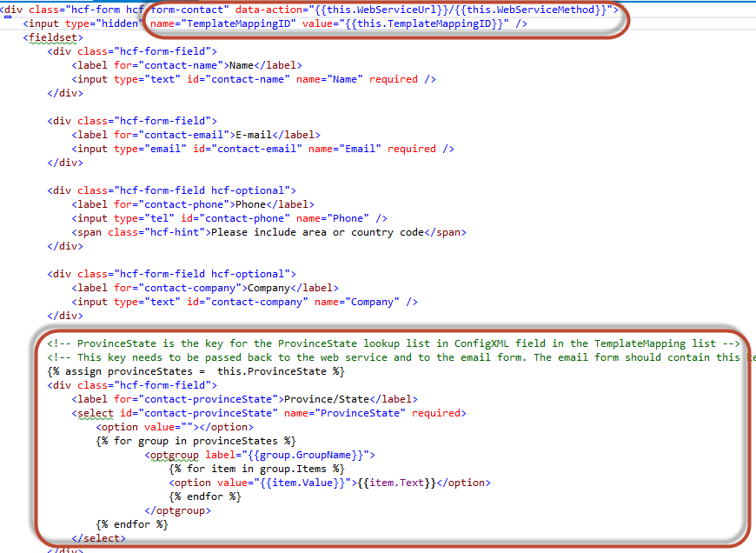Click the data-action attribute with WebServiceUrl
The width and height of the screenshot is (756, 553).
(423, 10)
